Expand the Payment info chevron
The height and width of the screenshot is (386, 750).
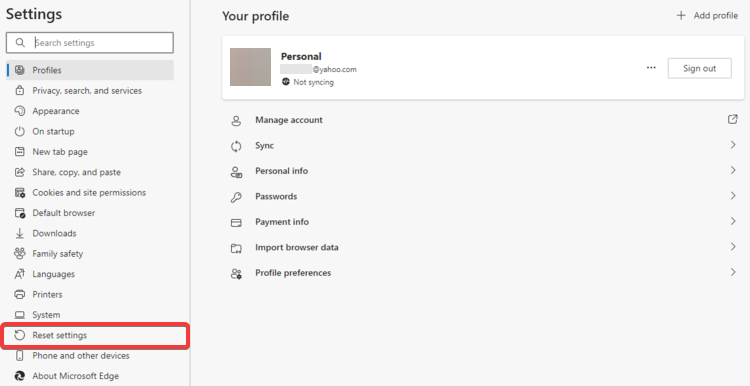[733, 221]
